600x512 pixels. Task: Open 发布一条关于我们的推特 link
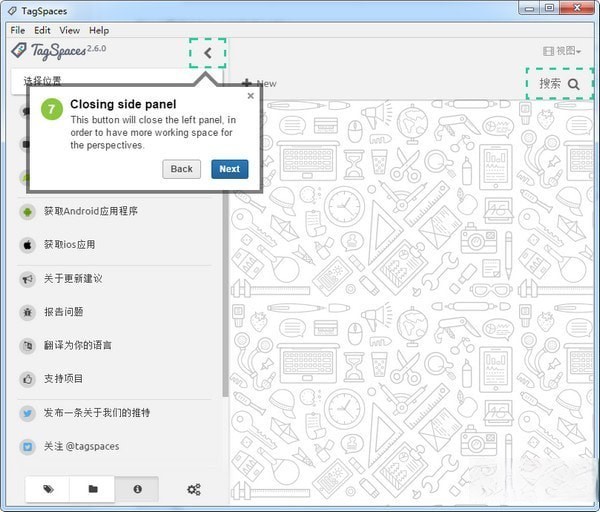(x=97, y=413)
